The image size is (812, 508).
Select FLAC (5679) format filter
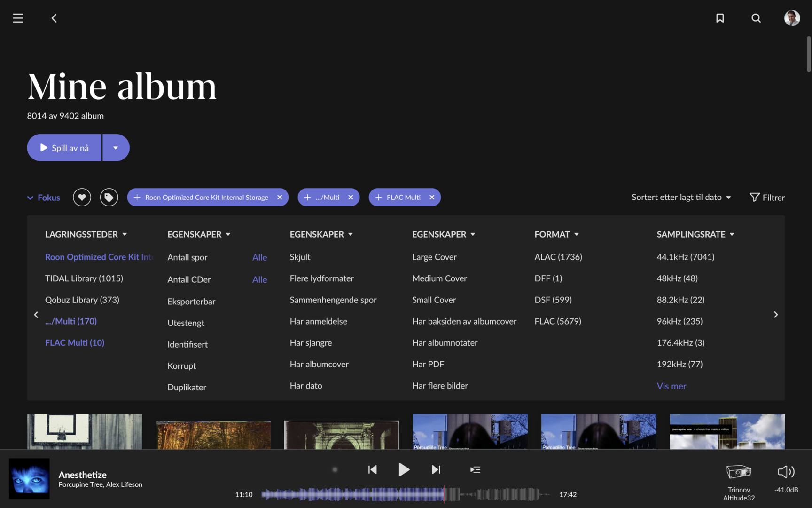click(558, 321)
